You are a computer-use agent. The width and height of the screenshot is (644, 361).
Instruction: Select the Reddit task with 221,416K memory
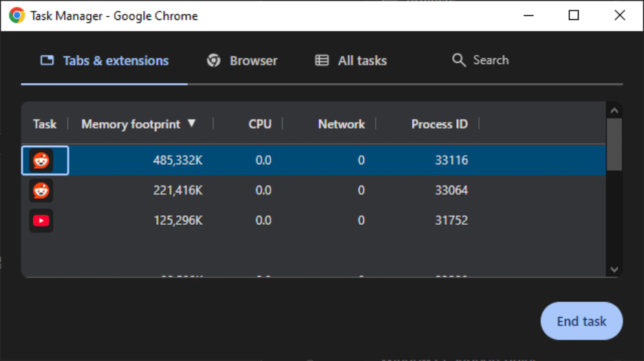313,190
